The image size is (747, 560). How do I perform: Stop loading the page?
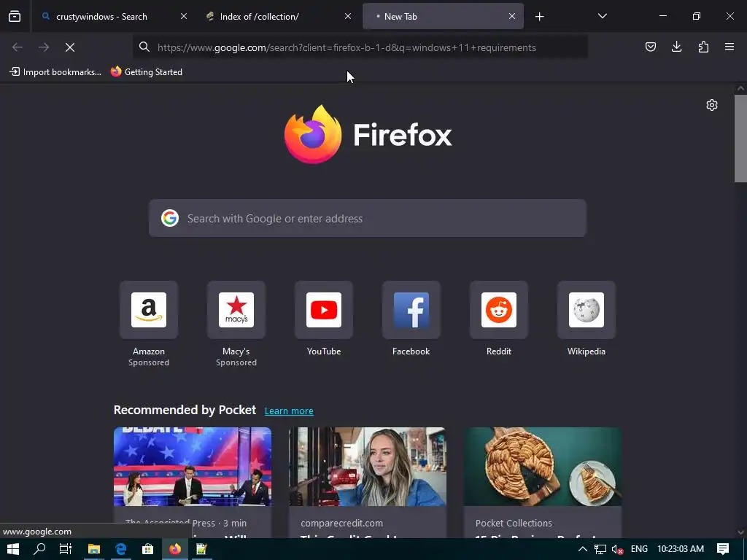point(70,47)
